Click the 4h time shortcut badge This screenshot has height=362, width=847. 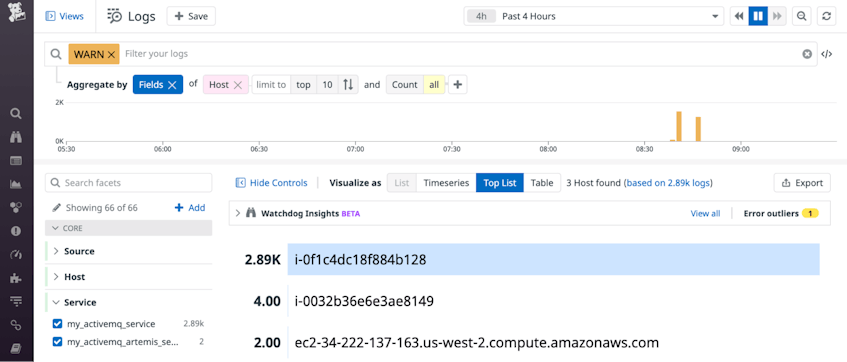(x=481, y=16)
